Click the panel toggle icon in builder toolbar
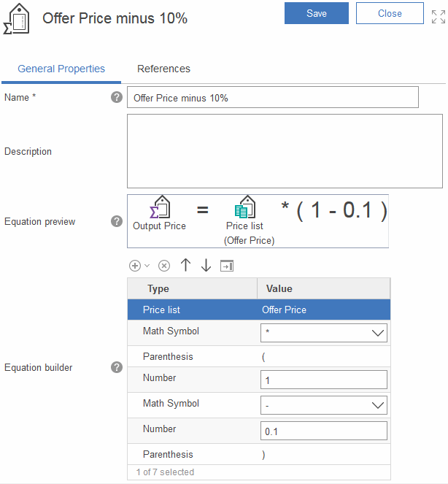 click(x=226, y=266)
